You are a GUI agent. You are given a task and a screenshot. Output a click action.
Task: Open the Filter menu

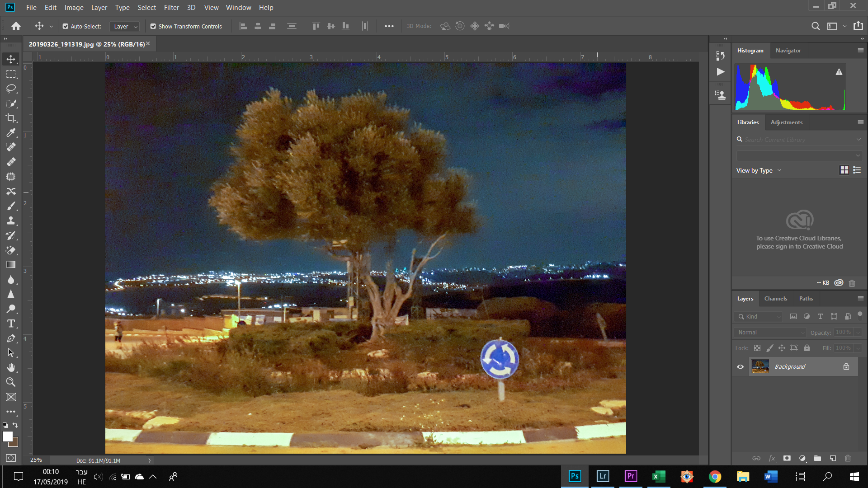pyautogui.click(x=171, y=8)
